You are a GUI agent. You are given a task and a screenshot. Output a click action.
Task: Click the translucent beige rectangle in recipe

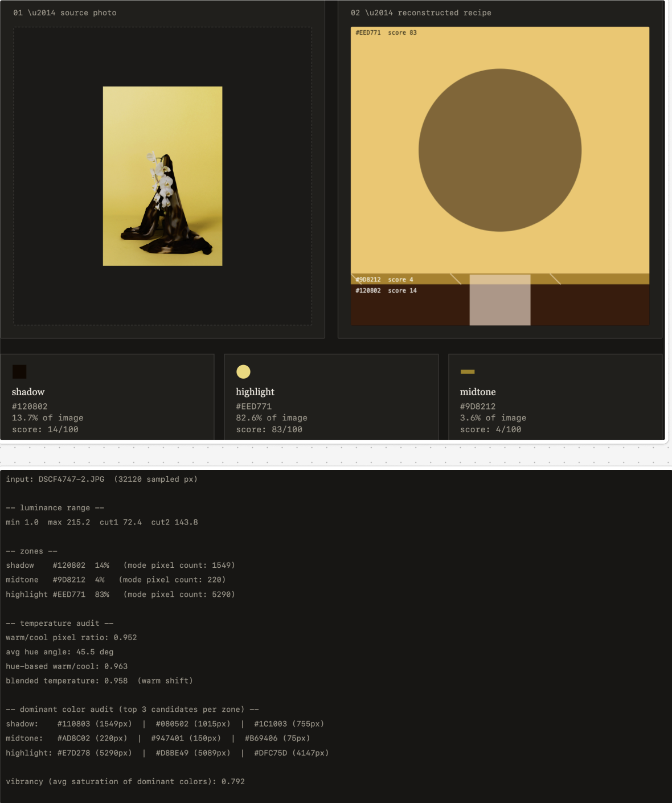pyautogui.click(x=500, y=300)
